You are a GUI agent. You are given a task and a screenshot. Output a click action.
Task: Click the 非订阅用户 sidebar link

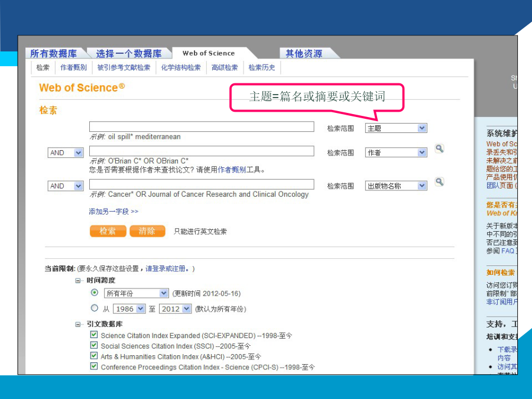coord(502,301)
